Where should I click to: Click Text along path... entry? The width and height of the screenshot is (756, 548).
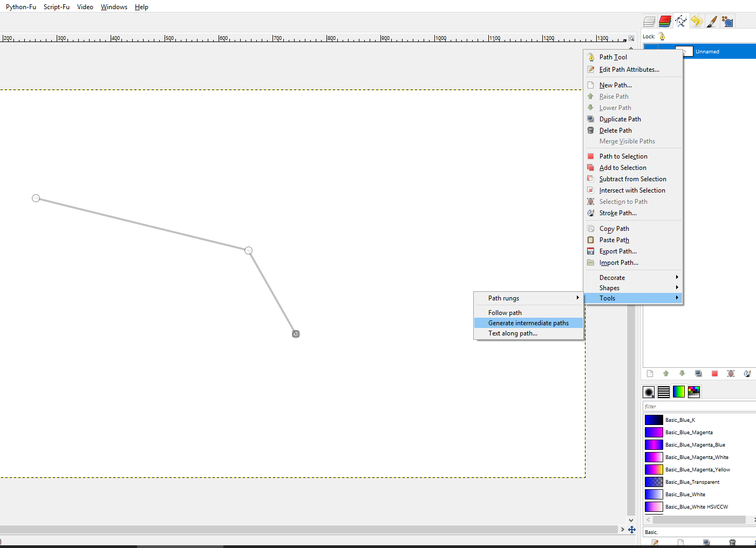(x=513, y=333)
